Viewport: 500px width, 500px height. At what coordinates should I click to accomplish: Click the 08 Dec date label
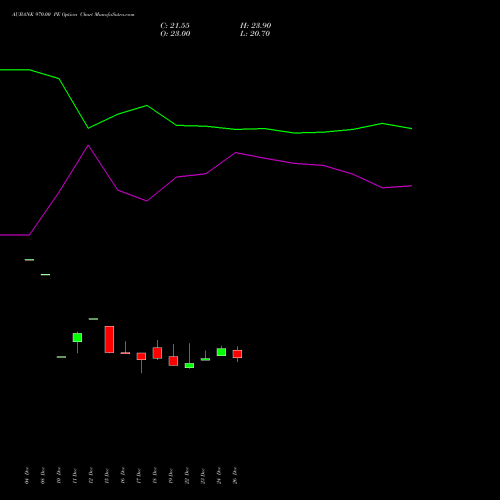pos(43,475)
